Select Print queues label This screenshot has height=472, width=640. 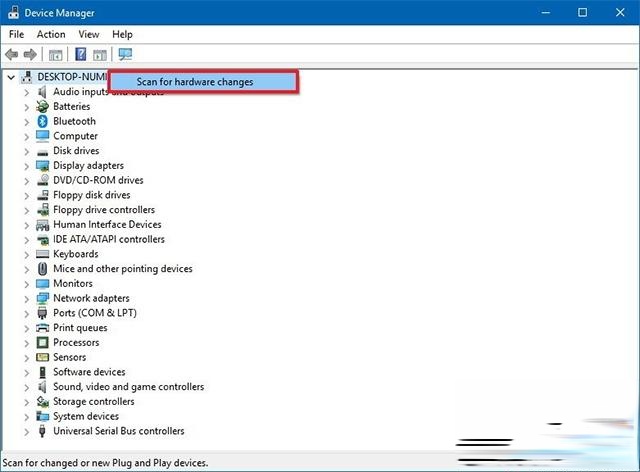80,328
